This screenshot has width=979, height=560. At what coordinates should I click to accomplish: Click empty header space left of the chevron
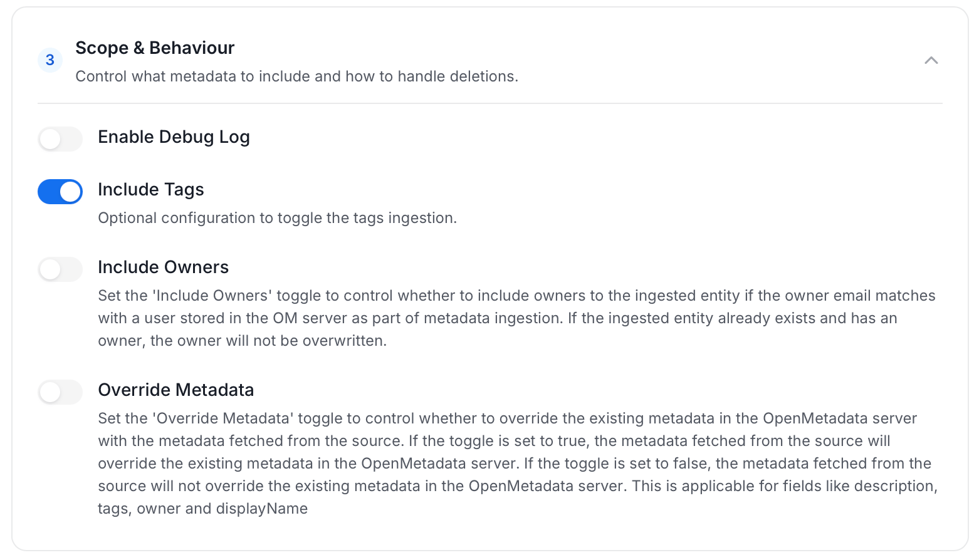coord(721,60)
